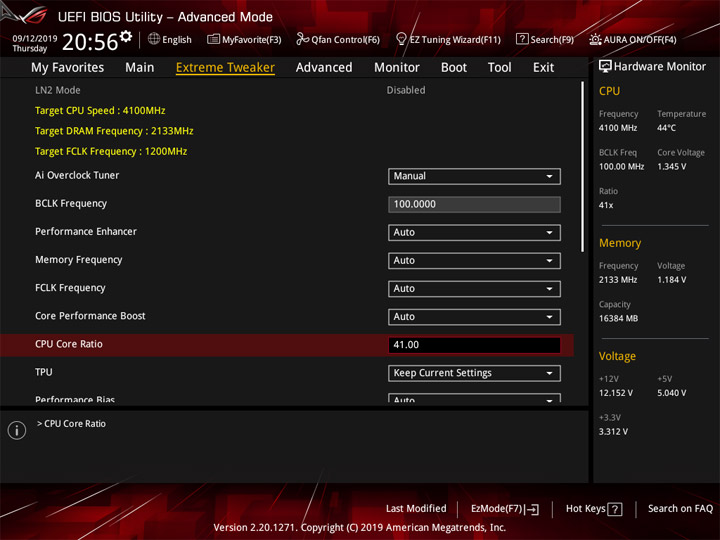Click the memory Capacity 16384 MB value

(618, 319)
